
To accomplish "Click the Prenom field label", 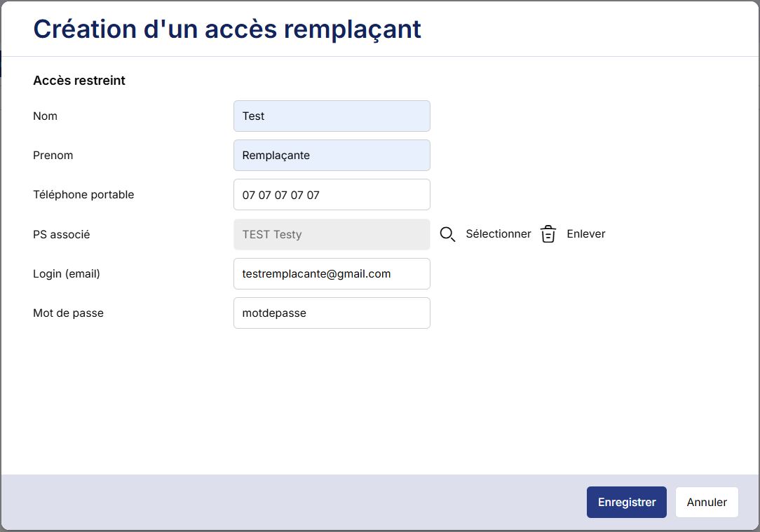I will coord(53,156).
